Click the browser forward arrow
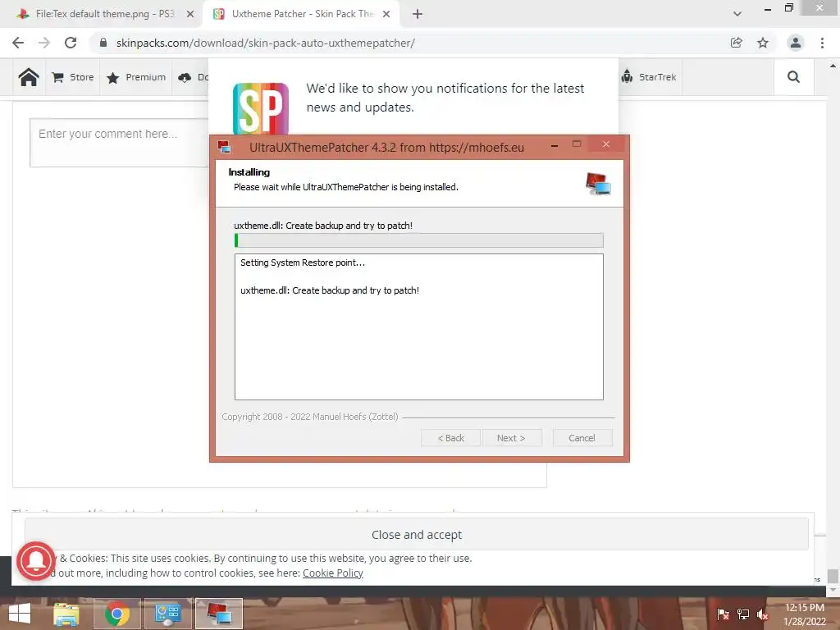This screenshot has height=630, width=840. (44, 43)
